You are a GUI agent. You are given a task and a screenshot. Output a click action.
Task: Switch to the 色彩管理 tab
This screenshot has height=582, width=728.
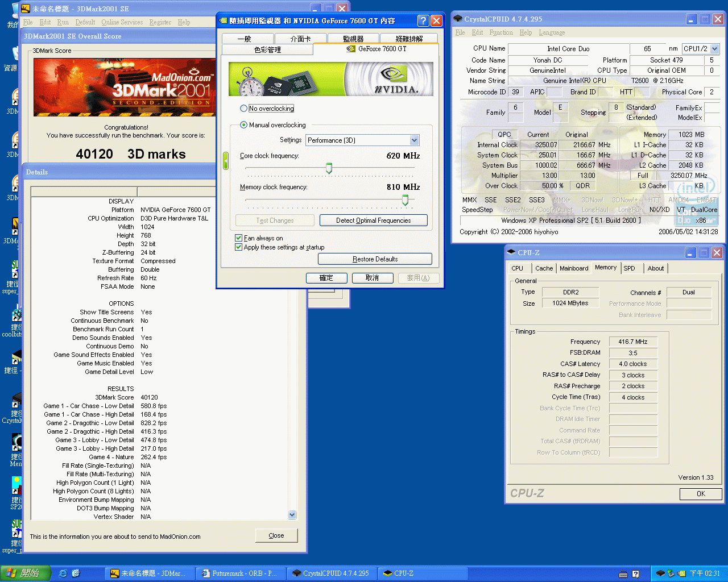click(267, 49)
